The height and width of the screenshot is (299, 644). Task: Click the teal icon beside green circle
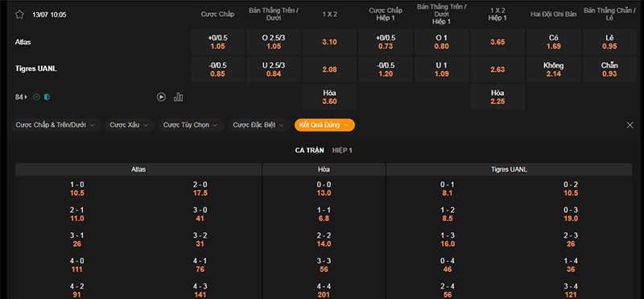tap(47, 97)
